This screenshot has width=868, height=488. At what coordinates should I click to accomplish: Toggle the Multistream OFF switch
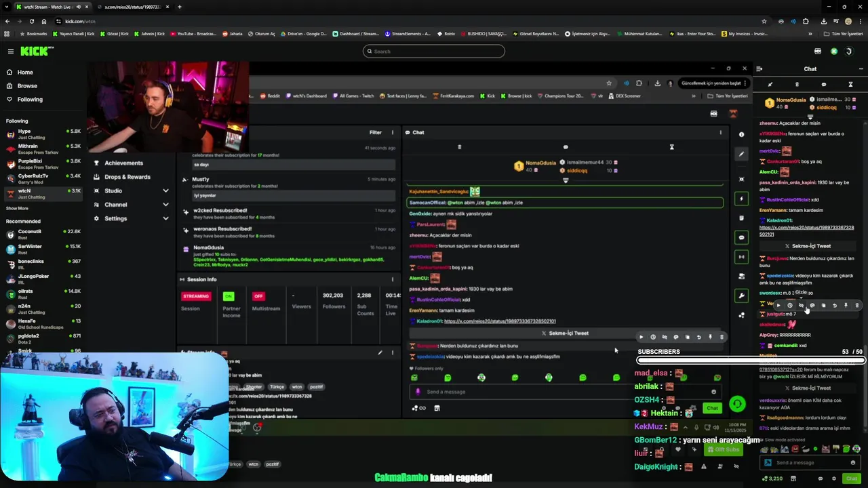(258, 296)
